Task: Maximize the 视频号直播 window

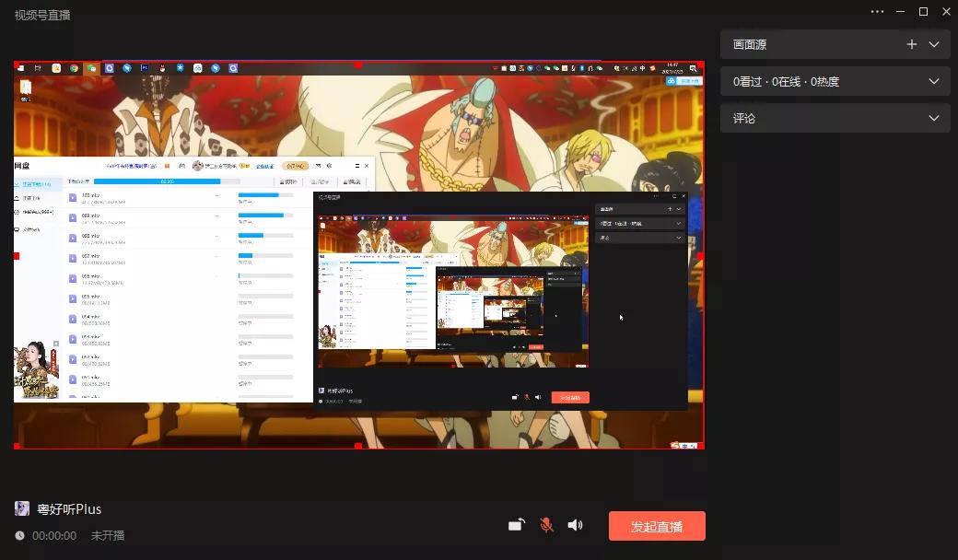Action: [923, 12]
